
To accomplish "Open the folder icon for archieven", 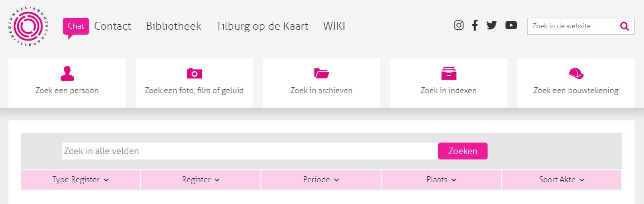I will pyautogui.click(x=322, y=73).
